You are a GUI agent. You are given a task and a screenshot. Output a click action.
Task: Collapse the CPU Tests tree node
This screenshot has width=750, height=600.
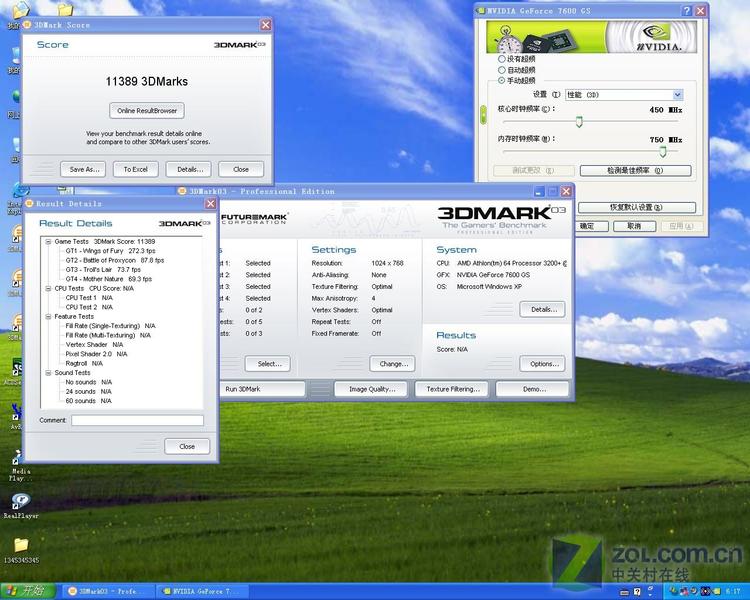coord(48,289)
